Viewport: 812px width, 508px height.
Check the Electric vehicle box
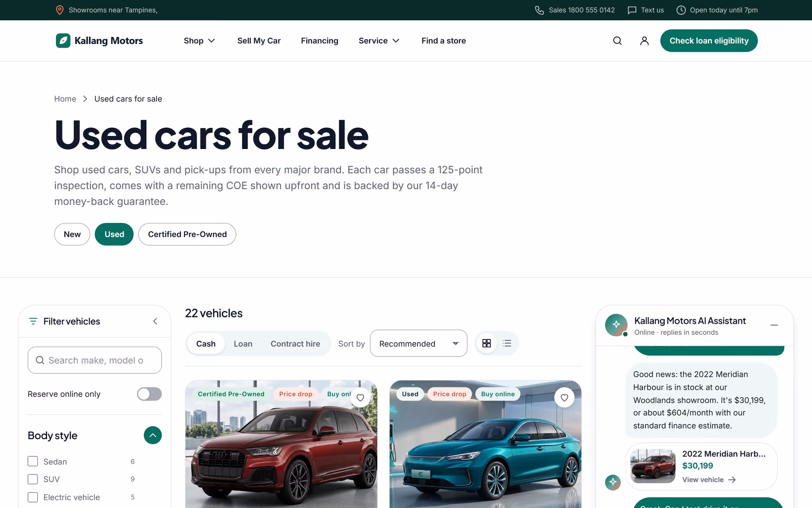pyautogui.click(x=33, y=497)
